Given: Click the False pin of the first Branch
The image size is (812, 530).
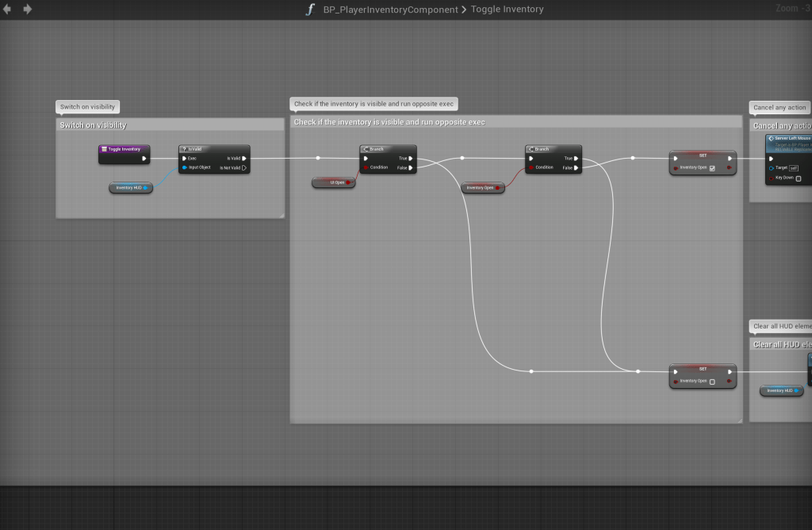Looking at the screenshot, I should [x=410, y=167].
